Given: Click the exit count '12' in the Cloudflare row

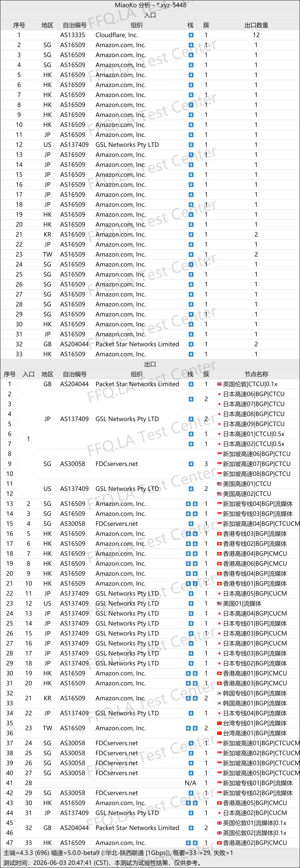Looking at the screenshot, I should click(x=256, y=35).
